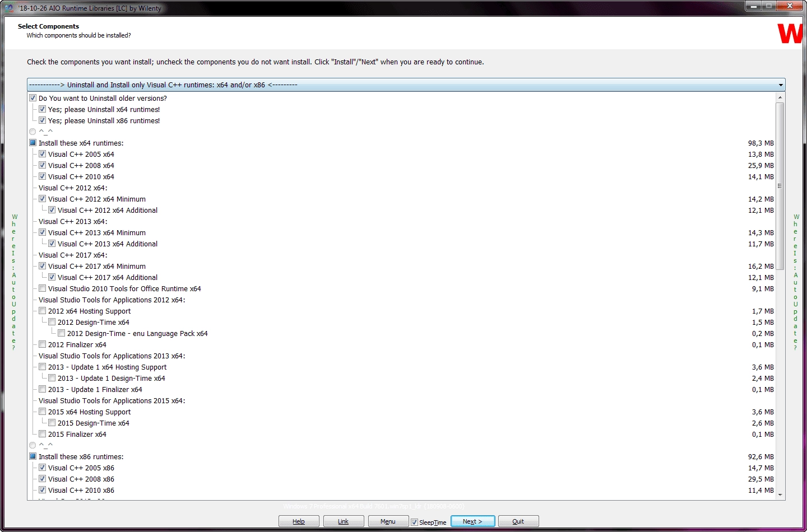Click right vertical 'WhereIs:AutoUpdate?' text

(x=796, y=282)
